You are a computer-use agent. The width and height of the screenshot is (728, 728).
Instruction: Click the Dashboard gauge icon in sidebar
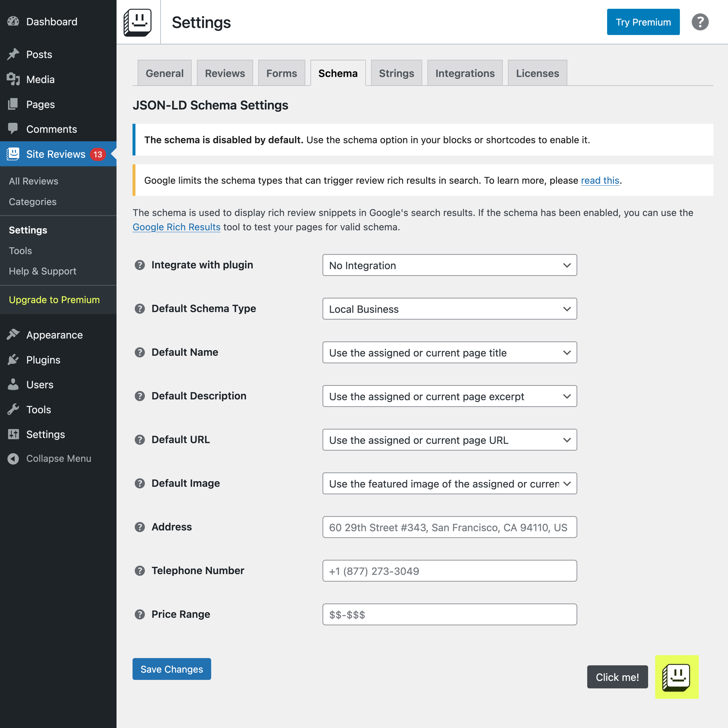coord(13,21)
